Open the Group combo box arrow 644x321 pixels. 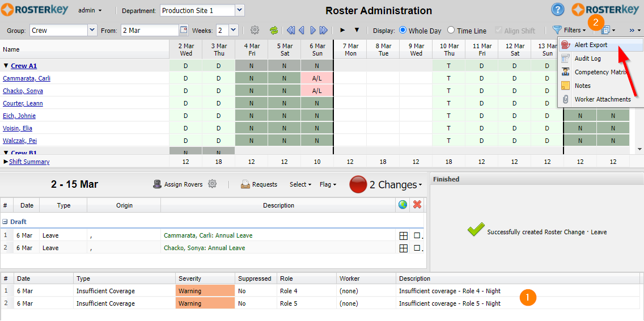click(92, 30)
